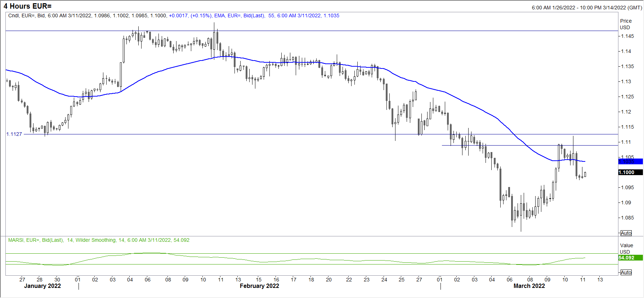Click the 25 date label on time axis
Image resolution: width=644 pixels, height=298 pixels.
(x=402, y=279)
